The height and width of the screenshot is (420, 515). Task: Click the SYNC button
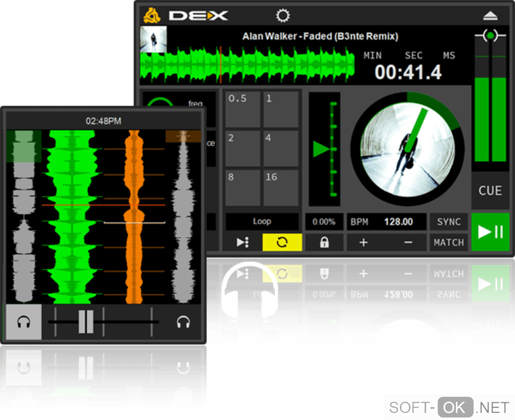click(449, 222)
